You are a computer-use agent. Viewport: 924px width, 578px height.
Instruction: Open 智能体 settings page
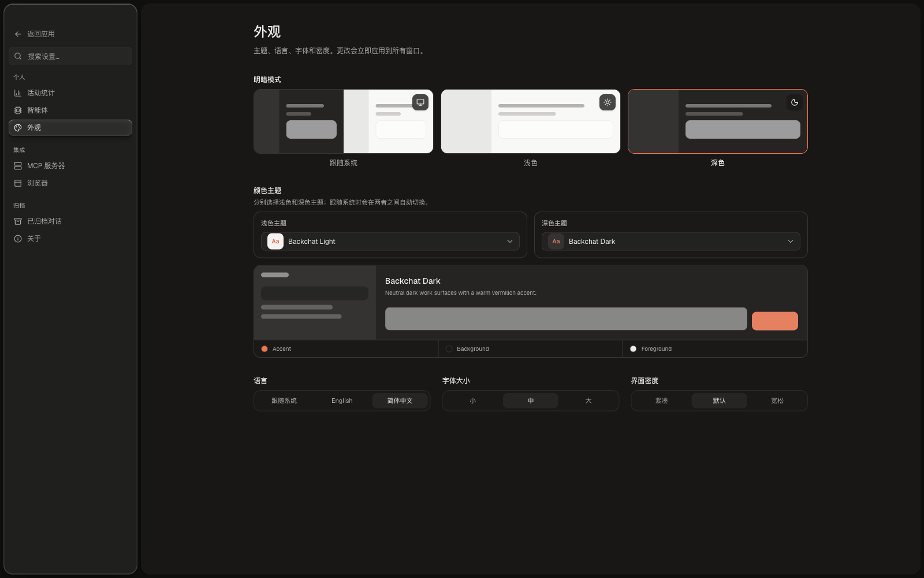pyautogui.click(x=70, y=110)
